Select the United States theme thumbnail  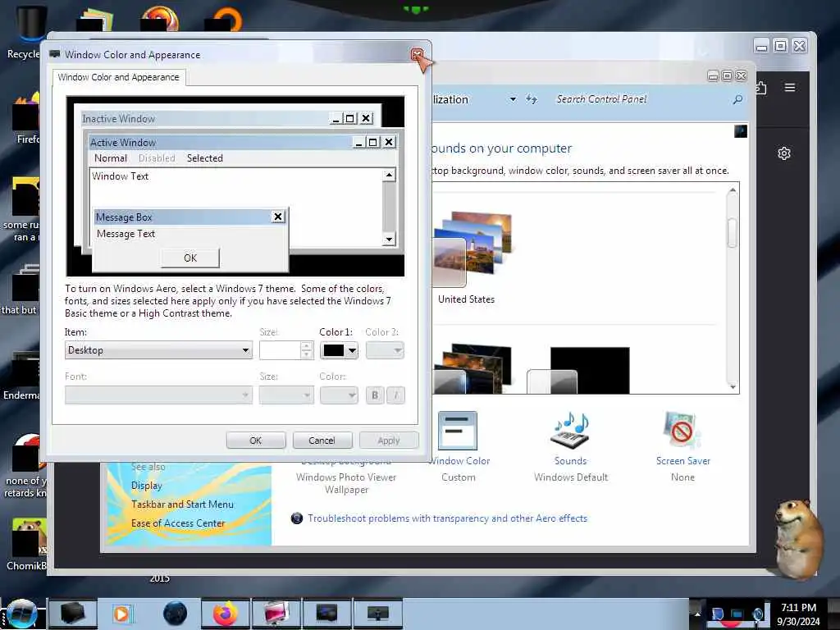tap(472, 250)
